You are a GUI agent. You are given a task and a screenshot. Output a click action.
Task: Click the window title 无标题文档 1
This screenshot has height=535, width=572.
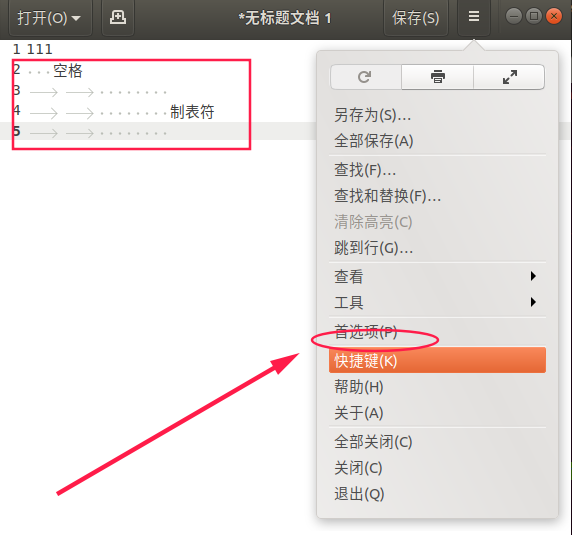[285, 18]
